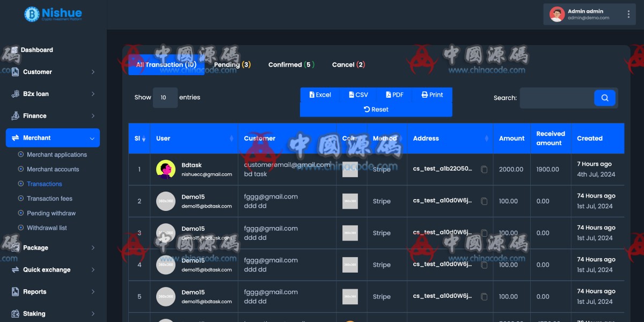This screenshot has height=322, width=644.
Task: Export table using Excel button
Action: pyautogui.click(x=320, y=95)
